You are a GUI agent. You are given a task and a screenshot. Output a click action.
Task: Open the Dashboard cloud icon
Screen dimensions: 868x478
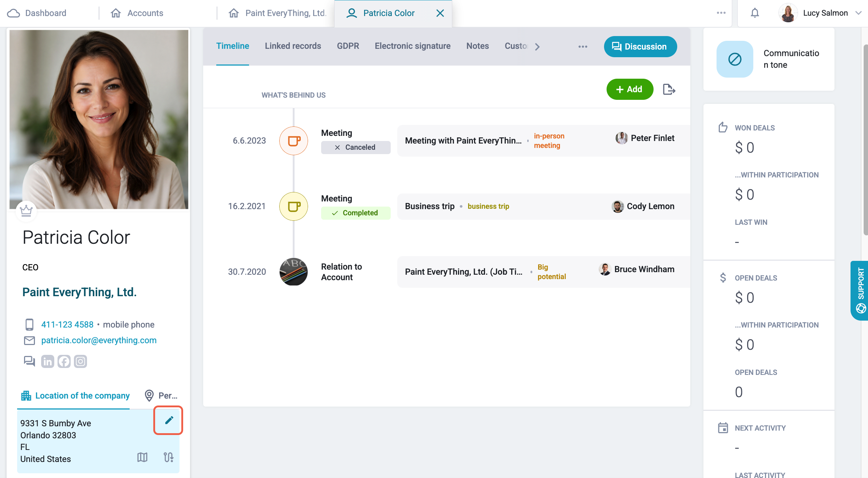pos(13,13)
